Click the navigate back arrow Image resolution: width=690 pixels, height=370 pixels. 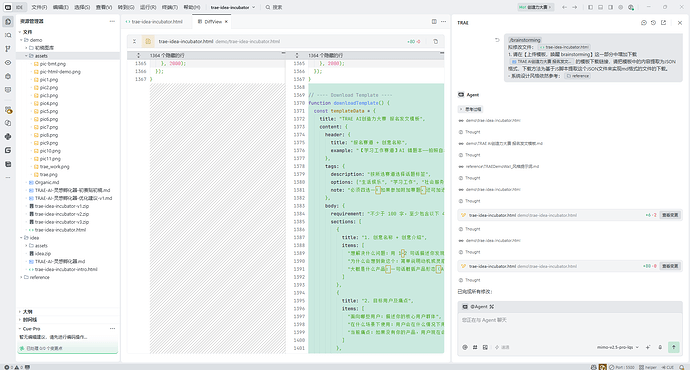tap(565, 7)
